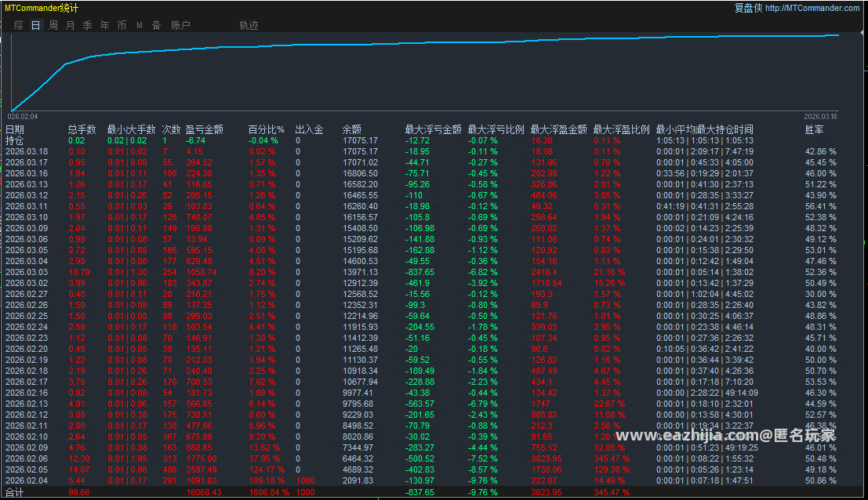Open the http://MTCommander.com link
The height and width of the screenshot is (500, 868).
pos(812,8)
